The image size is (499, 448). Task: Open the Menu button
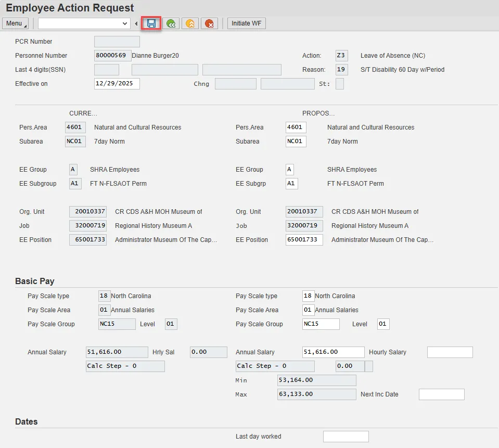tap(15, 23)
